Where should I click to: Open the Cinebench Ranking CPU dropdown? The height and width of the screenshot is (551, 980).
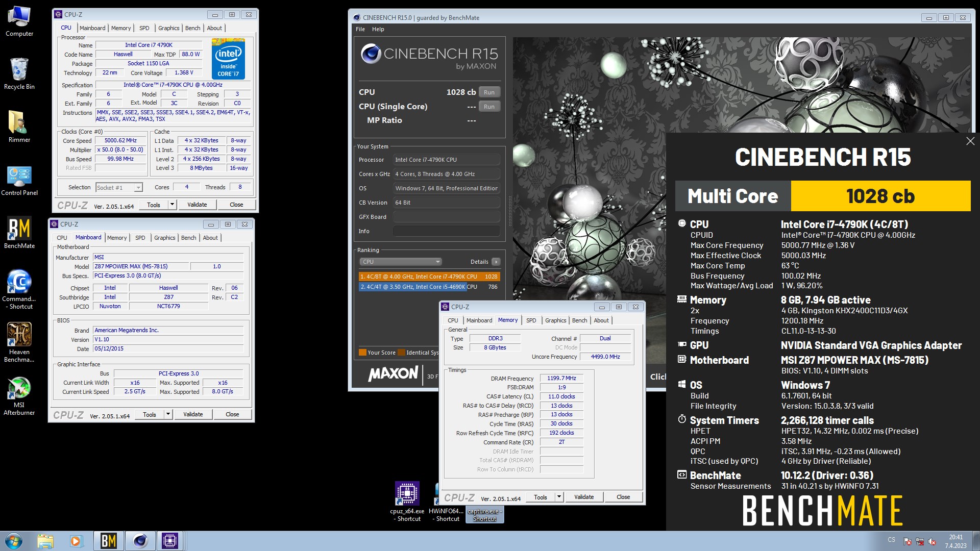[401, 262]
